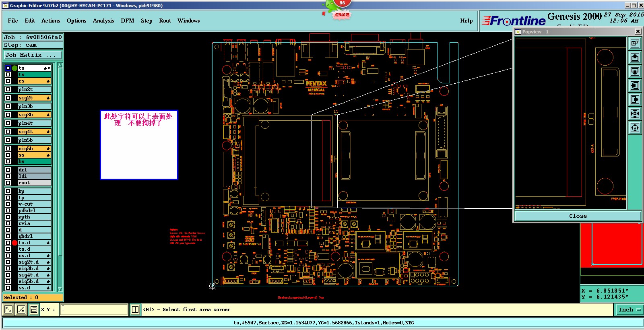644x330 pixels.
Task: Click layer list scroll down arrow
Action: coord(60,289)
